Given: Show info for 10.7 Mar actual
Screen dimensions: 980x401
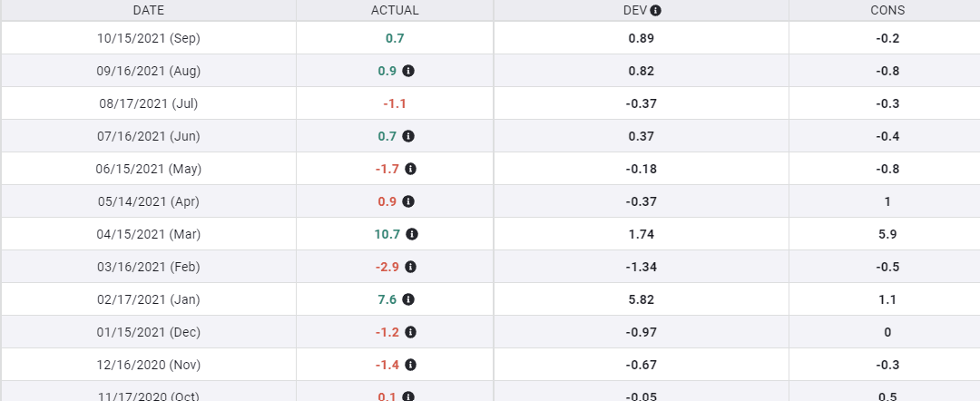Looking at the screenshot, I should pyautogui.click(x=412, y=234).
